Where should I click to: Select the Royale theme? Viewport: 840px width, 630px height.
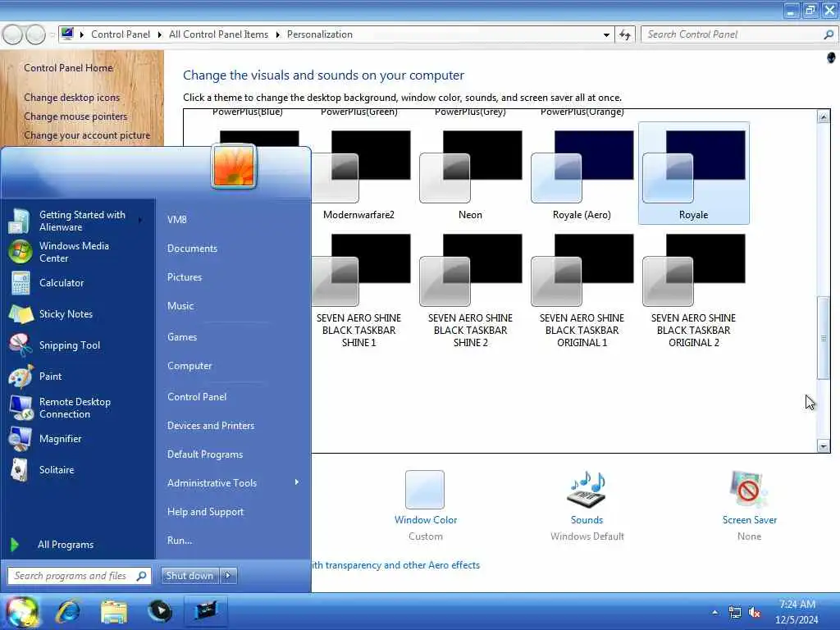(693, 173)
